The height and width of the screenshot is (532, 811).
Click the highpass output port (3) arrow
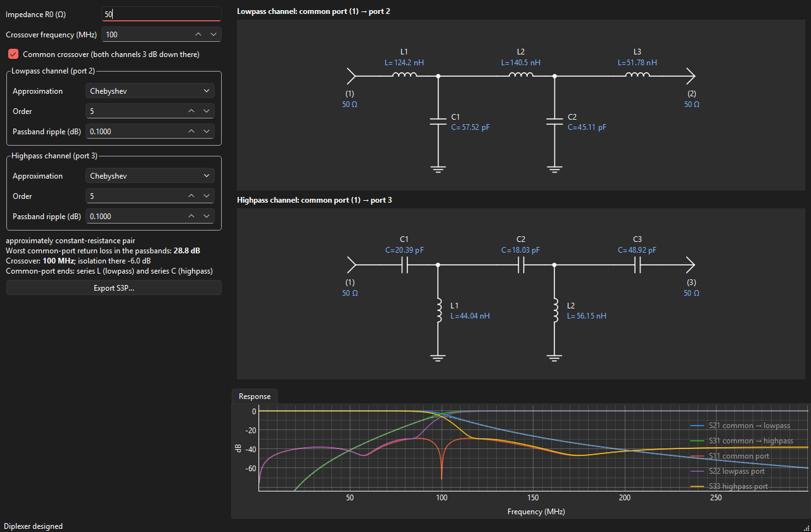(690, 266)
